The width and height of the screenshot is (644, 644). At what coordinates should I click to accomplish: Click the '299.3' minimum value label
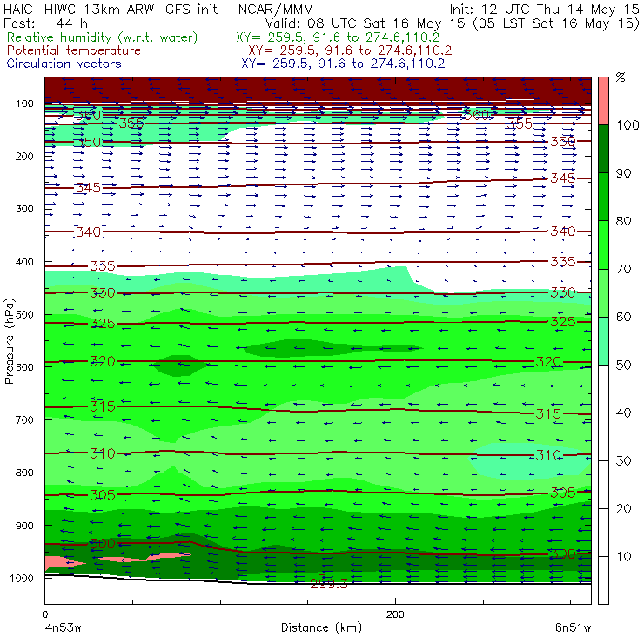(x=329, y=584)
